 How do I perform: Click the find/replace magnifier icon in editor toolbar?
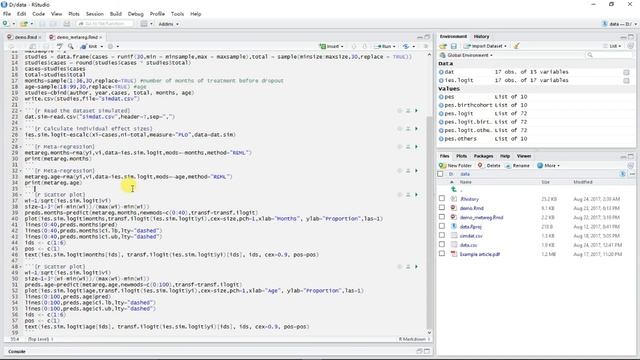tap(71, 47)
